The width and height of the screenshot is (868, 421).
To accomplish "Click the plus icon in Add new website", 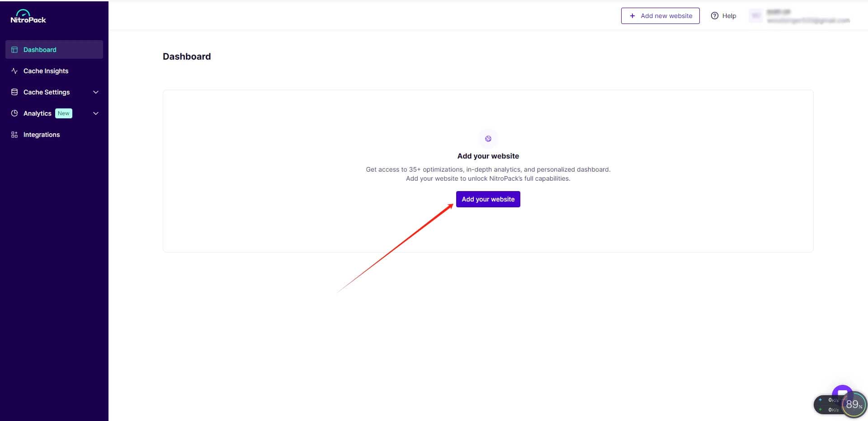I will tap(632, 16).
